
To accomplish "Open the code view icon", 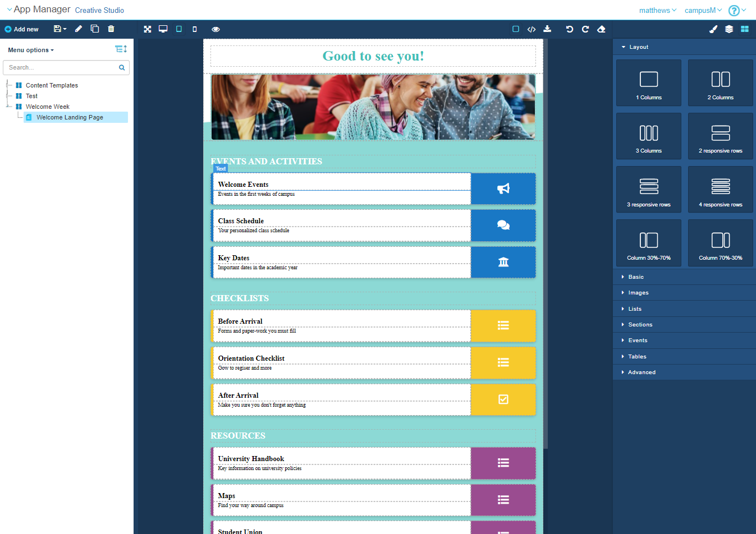I will click(x=532, y=29).
